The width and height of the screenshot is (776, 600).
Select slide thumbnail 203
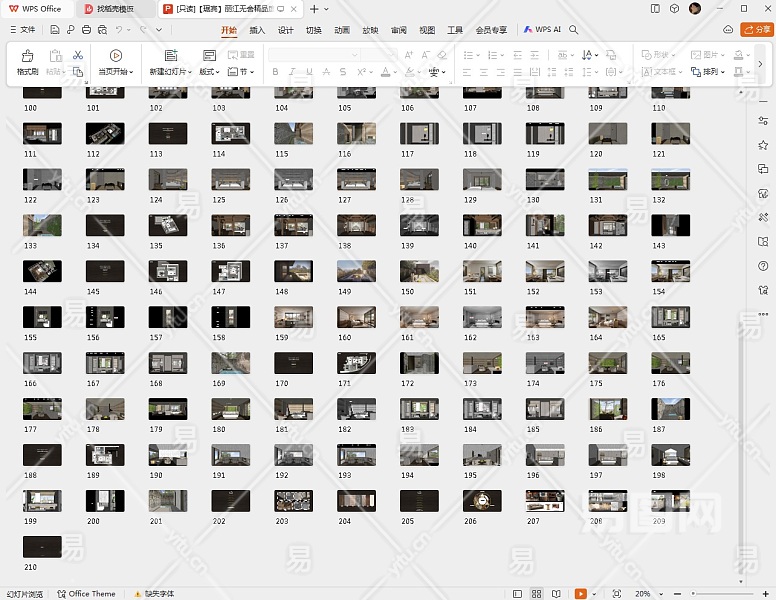click(x=294, y=500)
